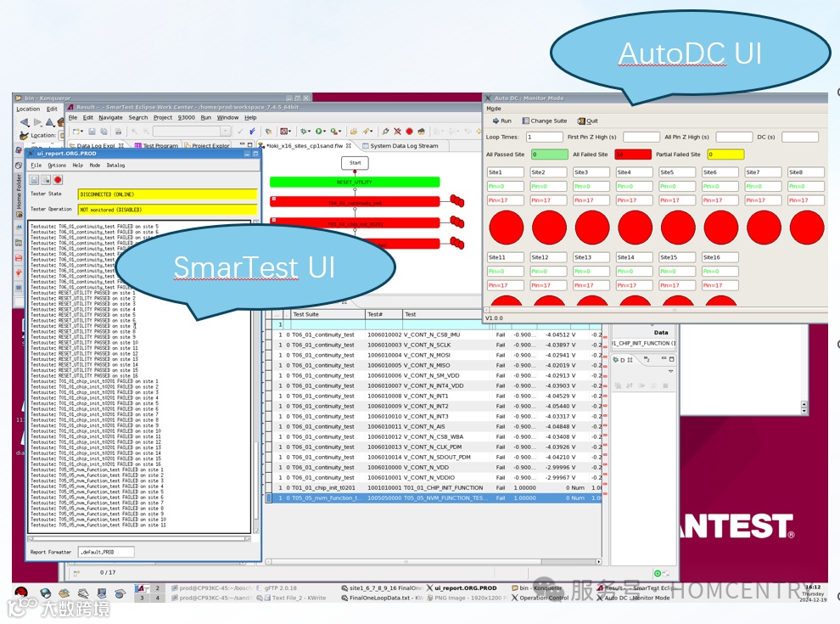Click the Up arrow in Konqueror toolbar
Viewport: 840px width, 624px height.
[x=49, y=122]
